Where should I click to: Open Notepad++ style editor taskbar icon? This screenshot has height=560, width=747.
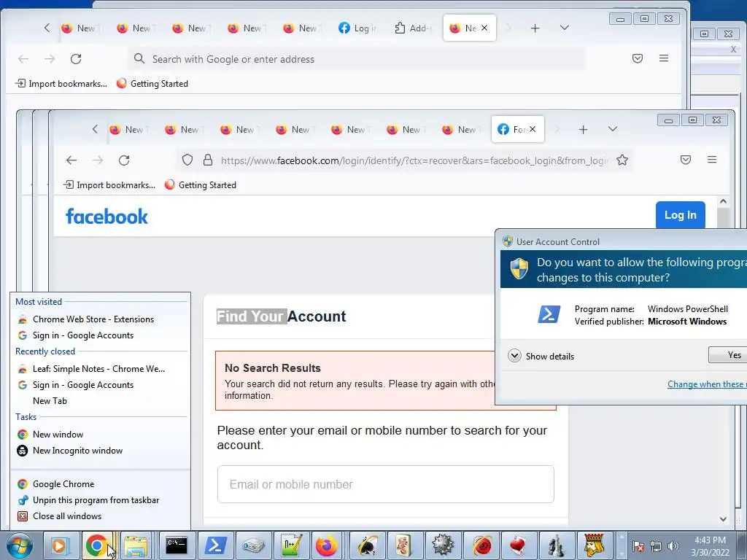[x=291, y=545]
